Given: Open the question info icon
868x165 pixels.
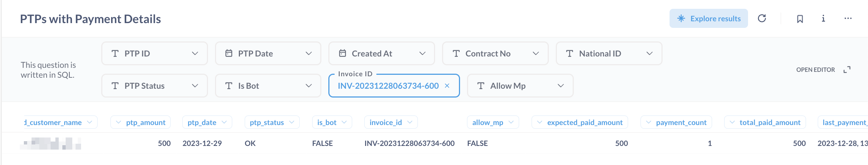Looking at the screenshot, I should [823, 18].
